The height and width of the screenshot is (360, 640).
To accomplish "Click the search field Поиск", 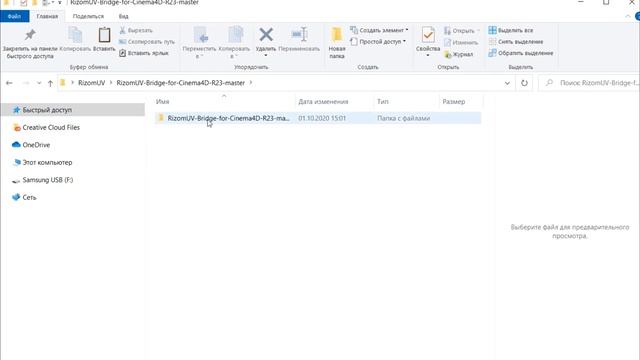I will 589,83.
